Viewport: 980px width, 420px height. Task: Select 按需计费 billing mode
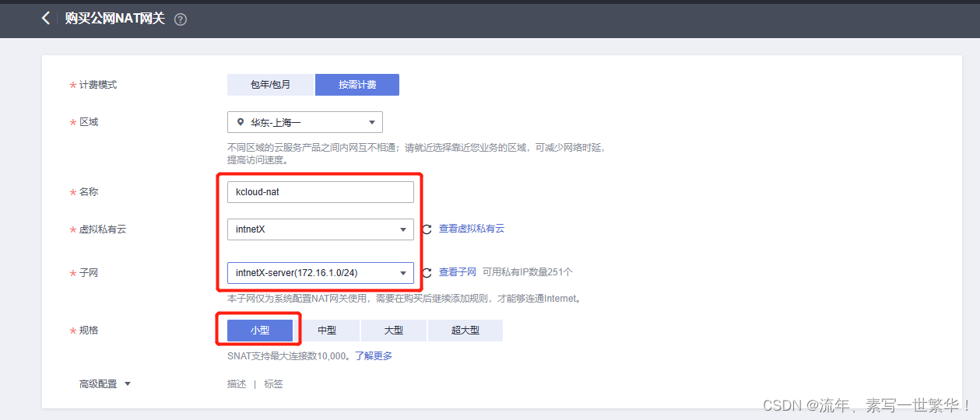pos(357,85)
